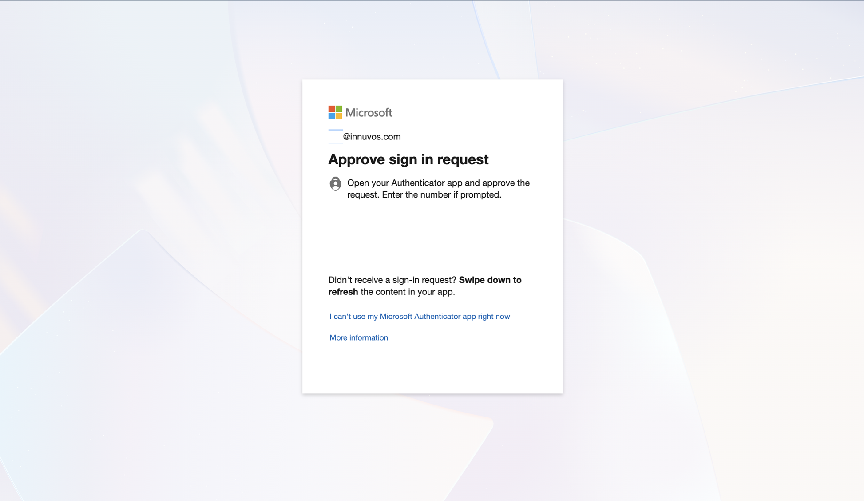This screenshot has height=504, width=864.
Task: Click the red square of Microsoft logo
Action: point(332,109)
